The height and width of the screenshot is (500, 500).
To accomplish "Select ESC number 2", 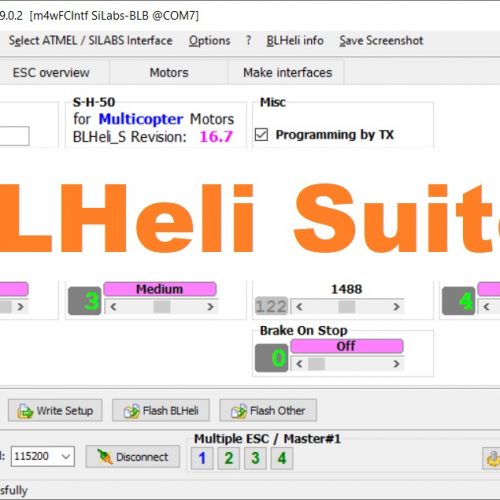I will coord(229,458).
